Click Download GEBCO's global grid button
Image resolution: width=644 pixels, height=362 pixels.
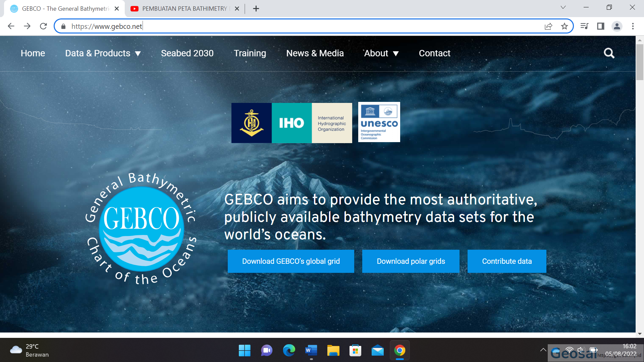(291, 261)
